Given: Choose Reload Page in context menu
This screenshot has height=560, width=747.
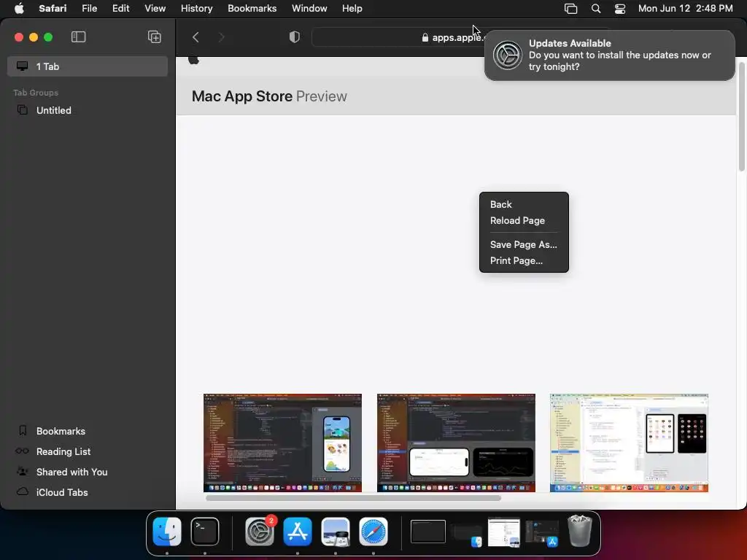Looking at the screenshot, I should [524, 220].
